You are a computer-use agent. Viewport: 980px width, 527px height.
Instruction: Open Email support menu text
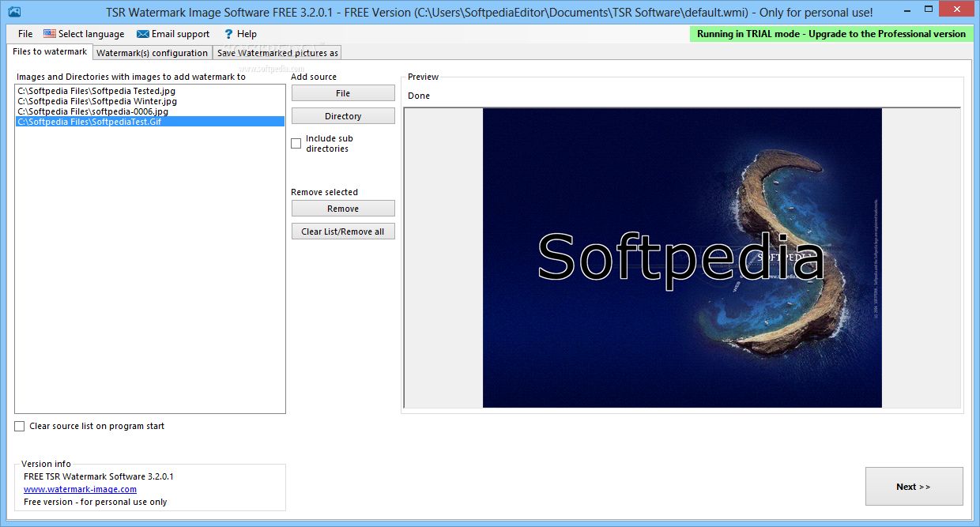[x=180, y=34]
